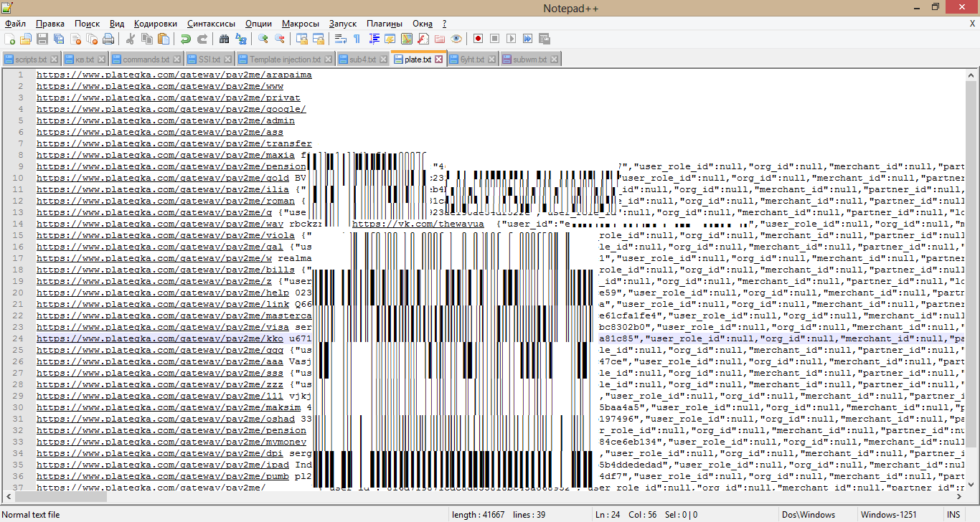The image size is (980, 522).
Task: Click line number 24 in the margin
Action: point(19,338)
